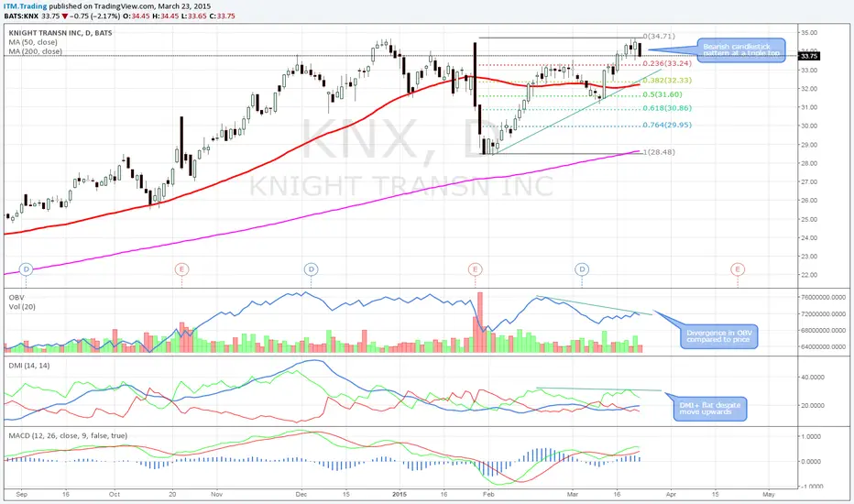Click the 2015 date axis label
Image resolution: width=854 pixels, height=504 pixels.
tap(400, 495)
